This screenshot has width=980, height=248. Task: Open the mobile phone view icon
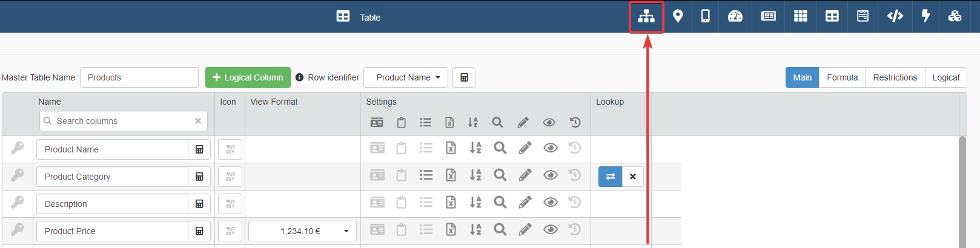(705, 16)
